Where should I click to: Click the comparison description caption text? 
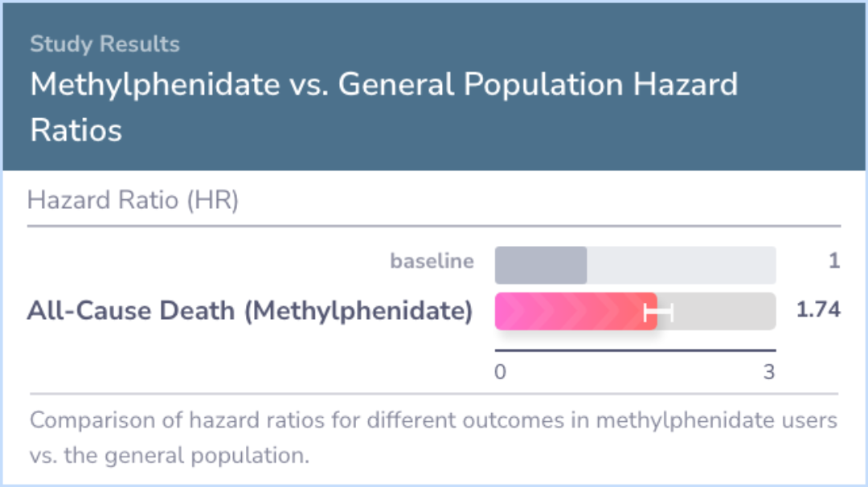(x=433, y=437)
